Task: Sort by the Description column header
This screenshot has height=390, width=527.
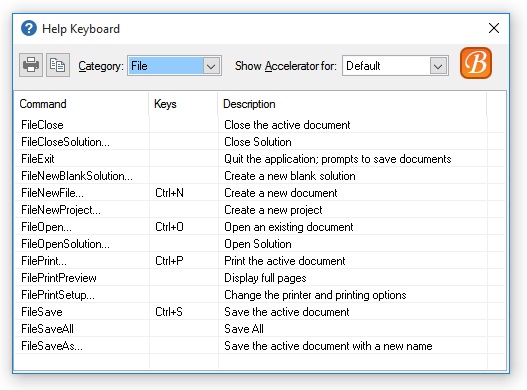Action: (352, 104)
